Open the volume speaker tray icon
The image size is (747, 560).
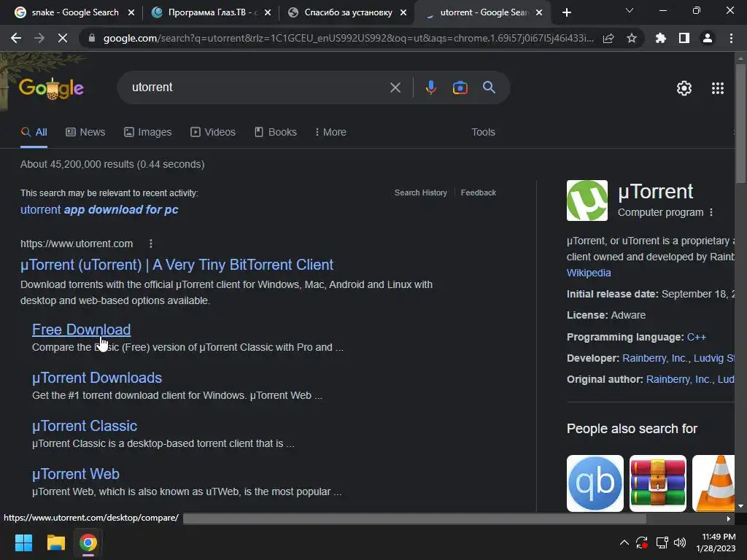pyautogui.click(x=680, y=542)
